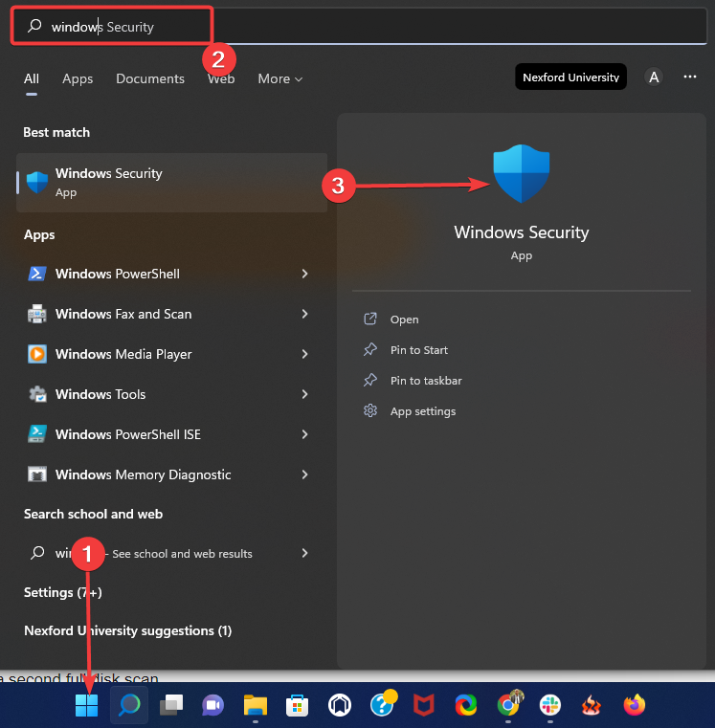This screenshot has height=728, width=715.
Task: Click the Windows Media Player icon
Action: pos(37,354)
